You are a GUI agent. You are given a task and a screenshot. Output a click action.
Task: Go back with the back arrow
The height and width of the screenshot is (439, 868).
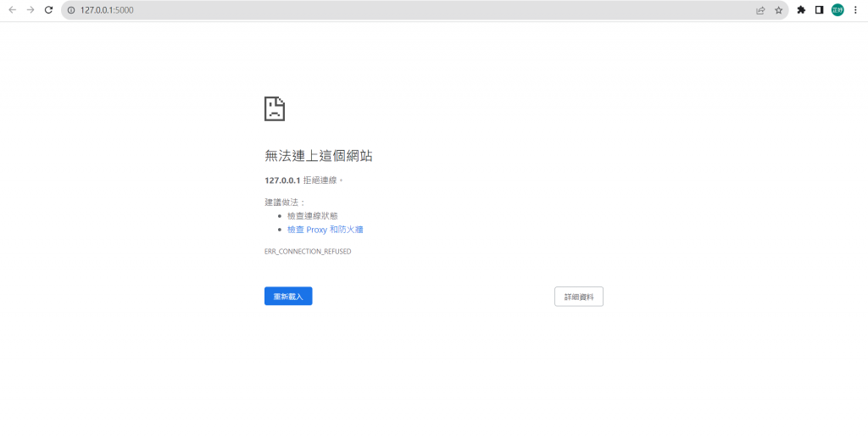(12, 10)
